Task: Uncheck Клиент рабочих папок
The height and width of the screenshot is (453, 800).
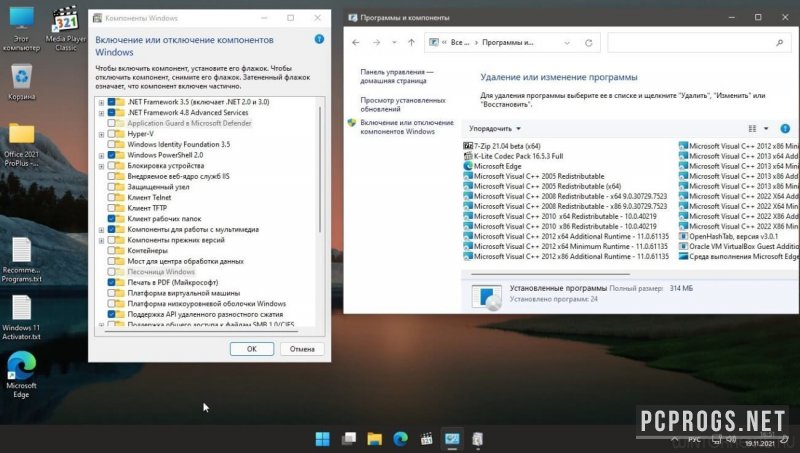Action: point(111,219)
